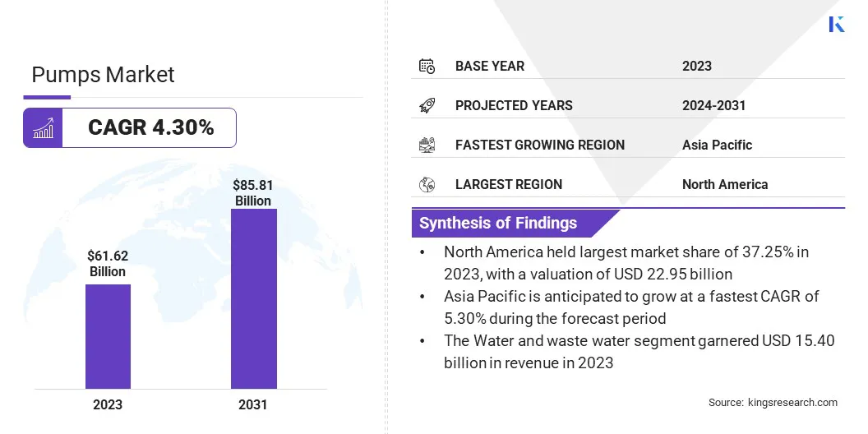
Task: Click the Fastest Growing Region icon
Action: [x=427, y=145]
